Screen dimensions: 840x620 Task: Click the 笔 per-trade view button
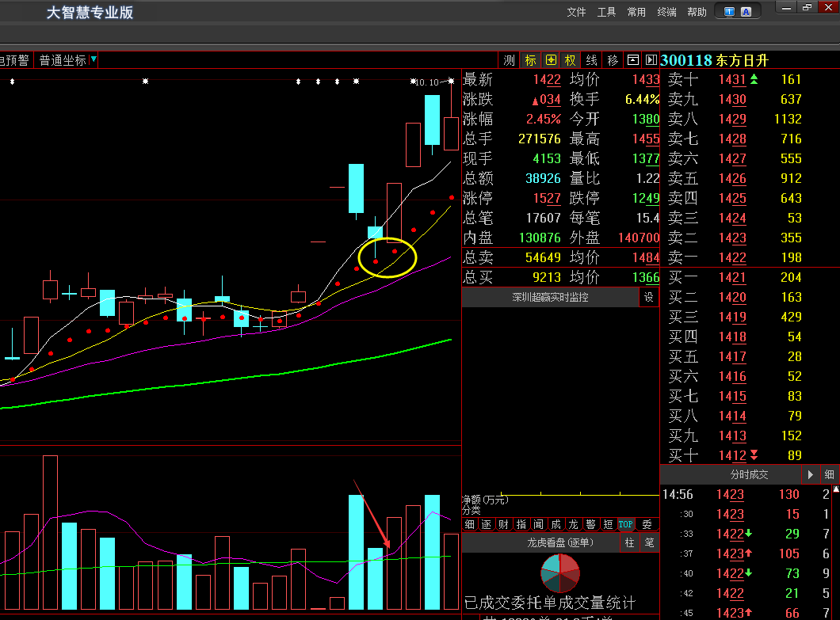(649, 543)
